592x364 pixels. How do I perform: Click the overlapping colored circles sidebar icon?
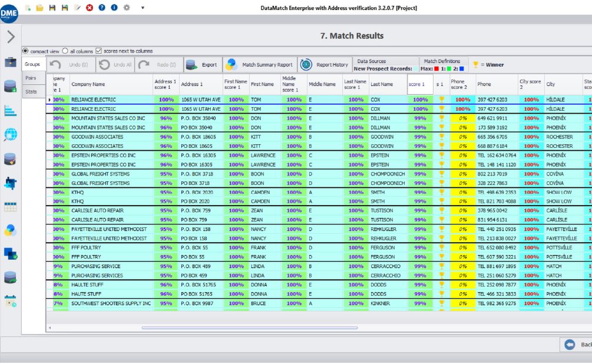tap(10, 230)
